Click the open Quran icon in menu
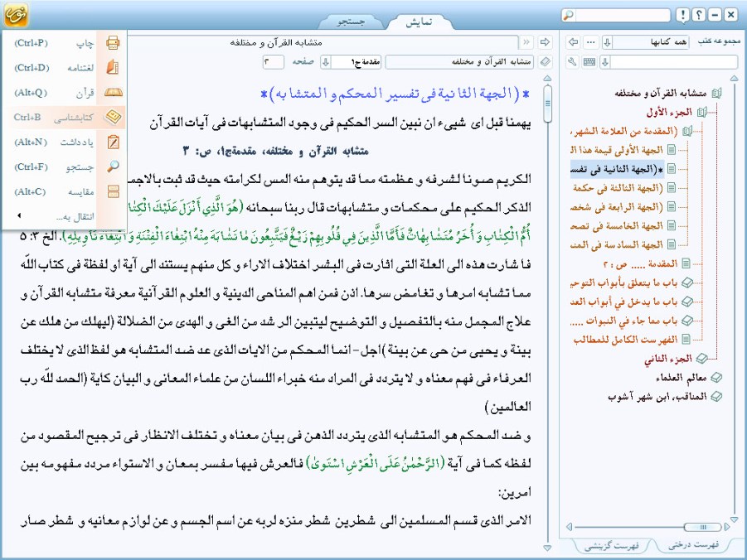This screenshot has width=747, height=560. pos(113,93)
